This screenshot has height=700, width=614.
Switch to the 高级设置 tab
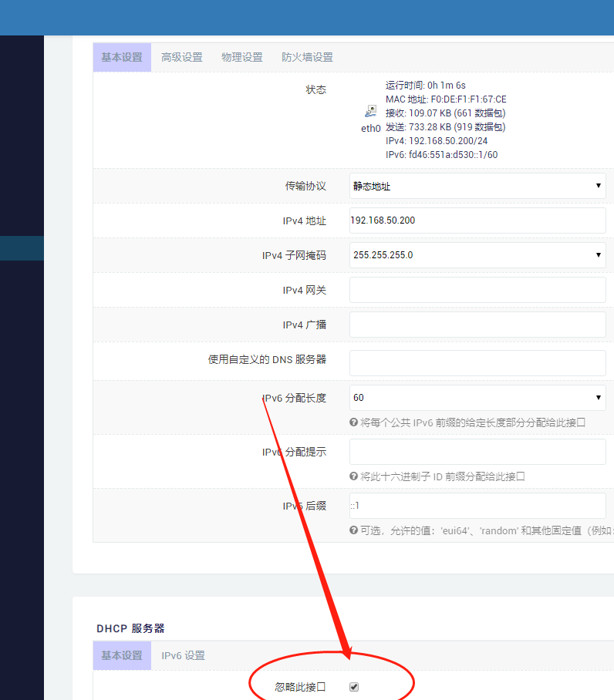(x=182, y=57)
